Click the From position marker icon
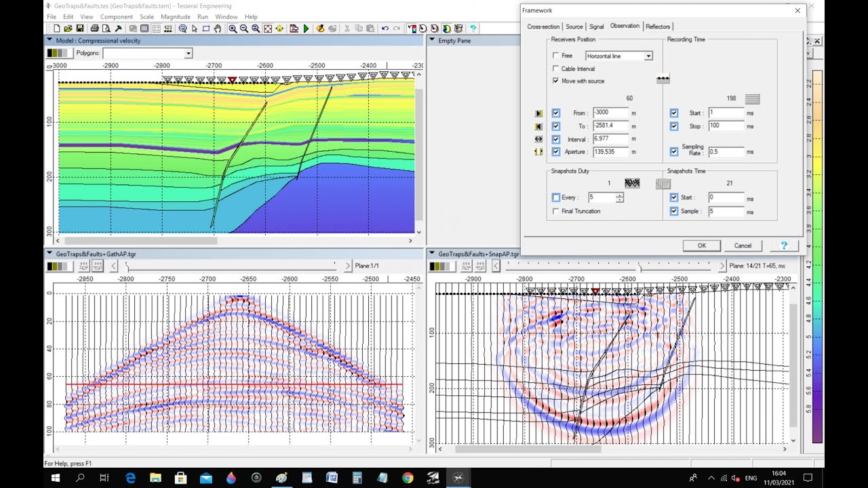This screenshot has height=488, width=868. [539, 113]
